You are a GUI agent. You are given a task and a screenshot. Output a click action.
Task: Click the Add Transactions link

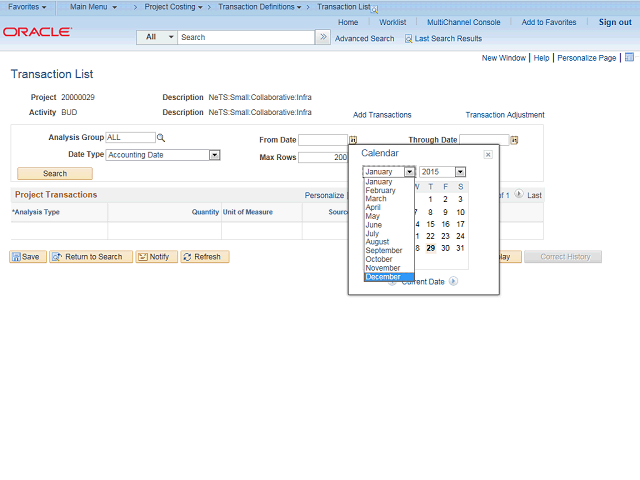coord(382,115)
